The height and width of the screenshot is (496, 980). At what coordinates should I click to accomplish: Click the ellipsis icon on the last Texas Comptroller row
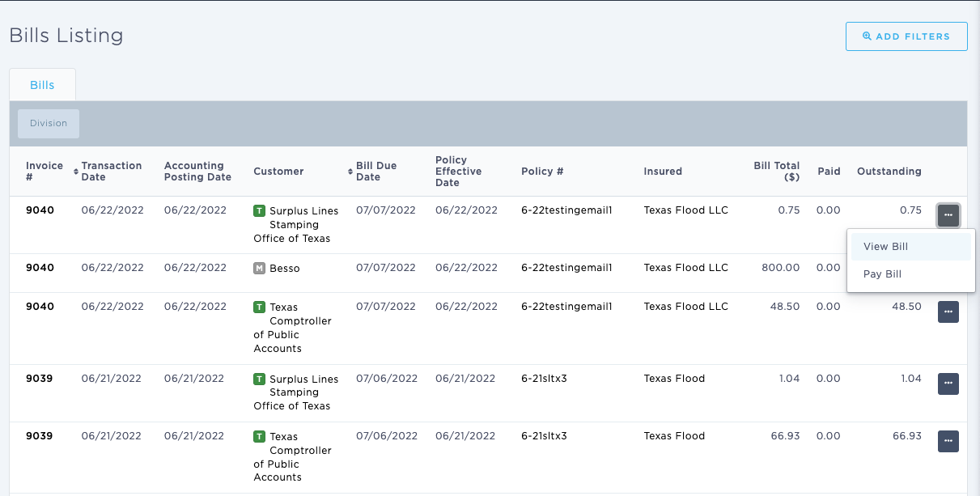click(x=948, y=441)
